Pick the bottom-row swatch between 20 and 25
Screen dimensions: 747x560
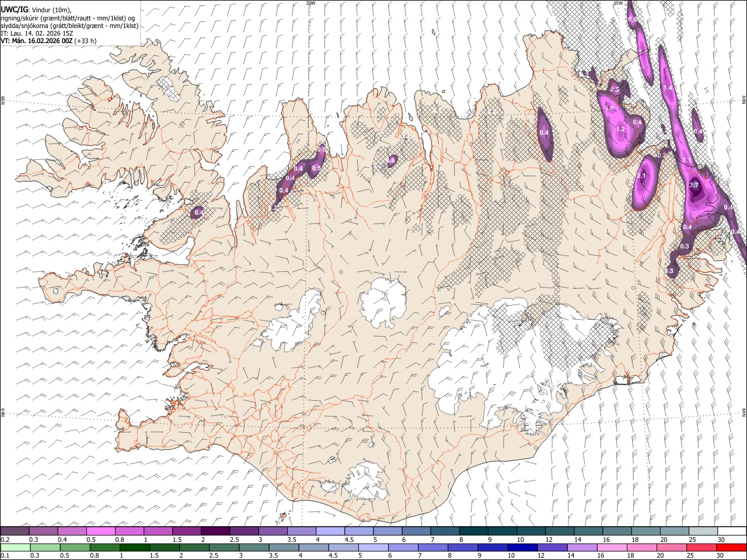(x=672, y=548)
